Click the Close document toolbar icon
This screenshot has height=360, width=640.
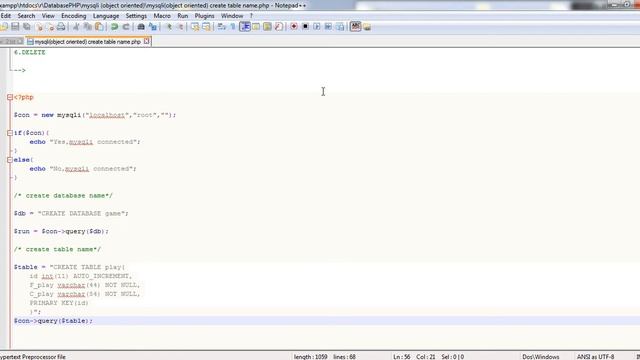click(39, 27)
